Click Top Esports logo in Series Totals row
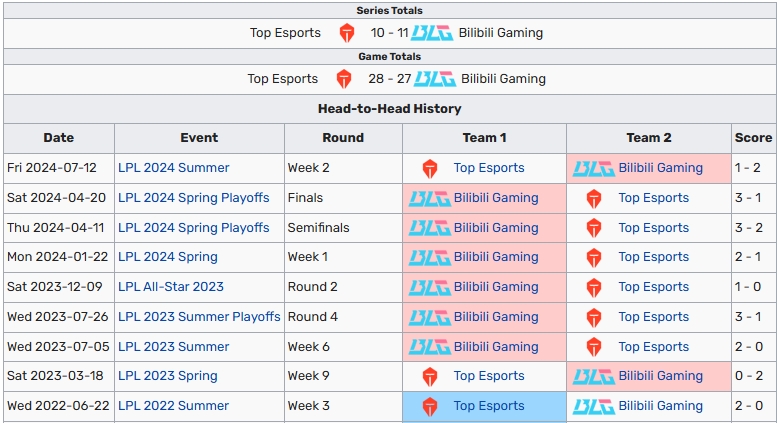777x423 pixels. [x=347, y=33]
